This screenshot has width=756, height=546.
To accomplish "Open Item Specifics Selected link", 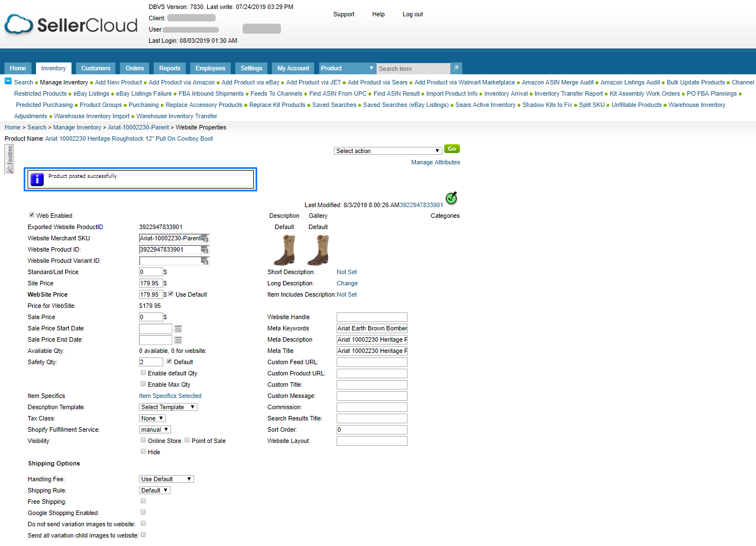I will click(170, 396).
